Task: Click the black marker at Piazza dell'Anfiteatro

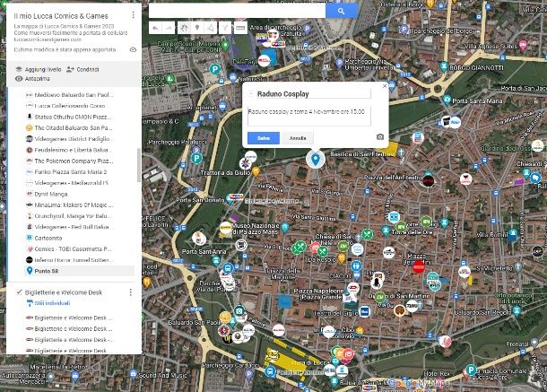Action: 428,181
